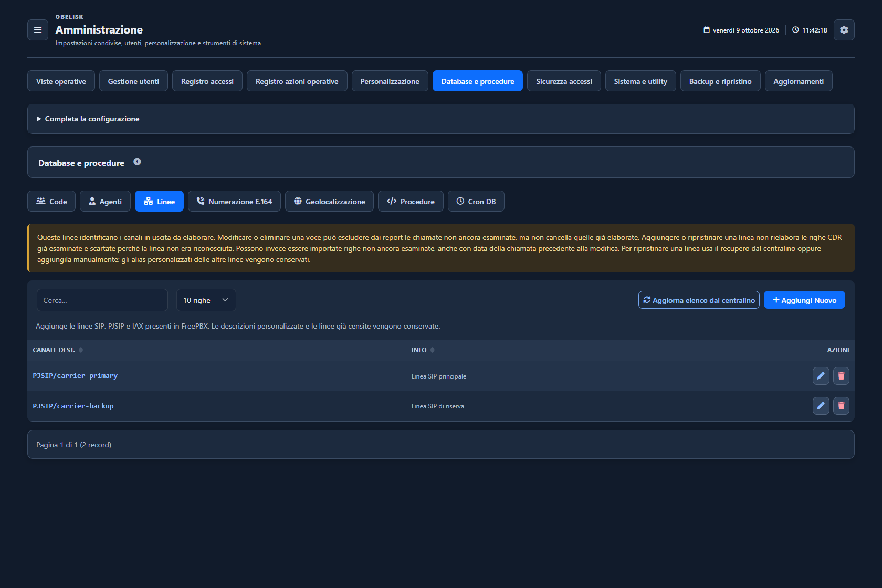This screenshot has width=882, height=588.
Task: Open Aggiornamenti tab
Action: pos(799,81)
